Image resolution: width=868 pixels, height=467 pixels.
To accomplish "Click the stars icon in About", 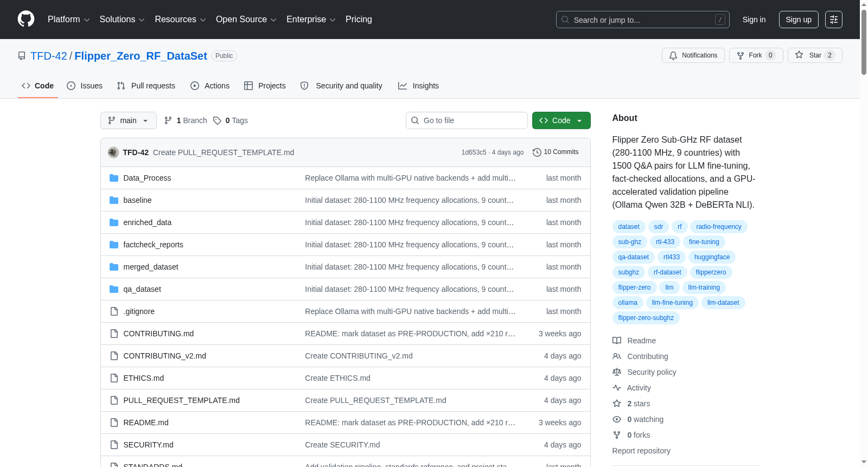I will [617, 404].
